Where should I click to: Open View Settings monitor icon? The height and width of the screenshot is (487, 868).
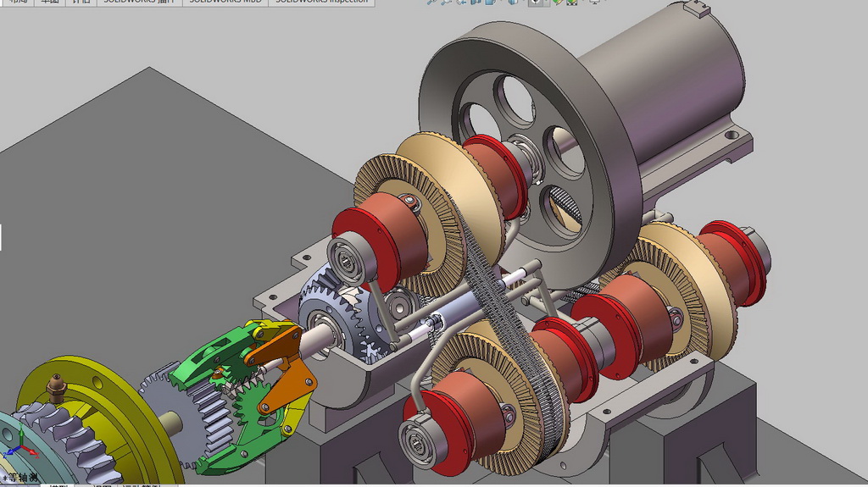pos(594,2)
